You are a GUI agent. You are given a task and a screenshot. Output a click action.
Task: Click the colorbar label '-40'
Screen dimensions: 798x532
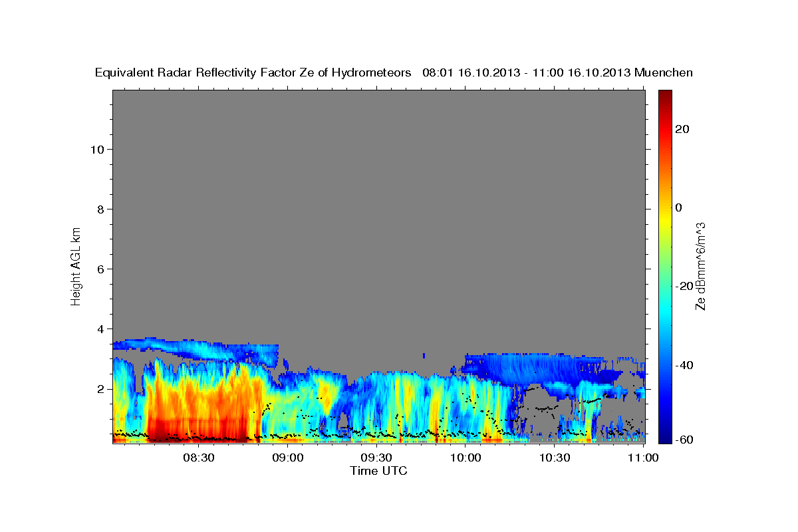[684, 364]
